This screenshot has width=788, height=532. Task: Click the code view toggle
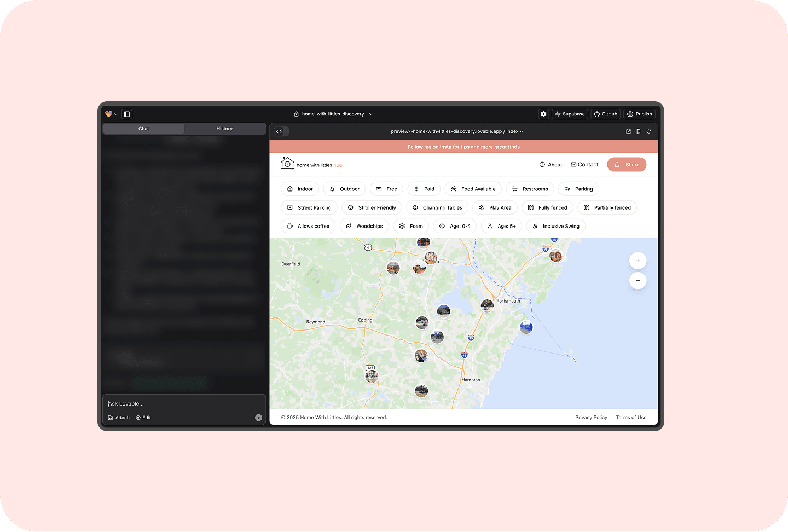click(x=279, y=131)
